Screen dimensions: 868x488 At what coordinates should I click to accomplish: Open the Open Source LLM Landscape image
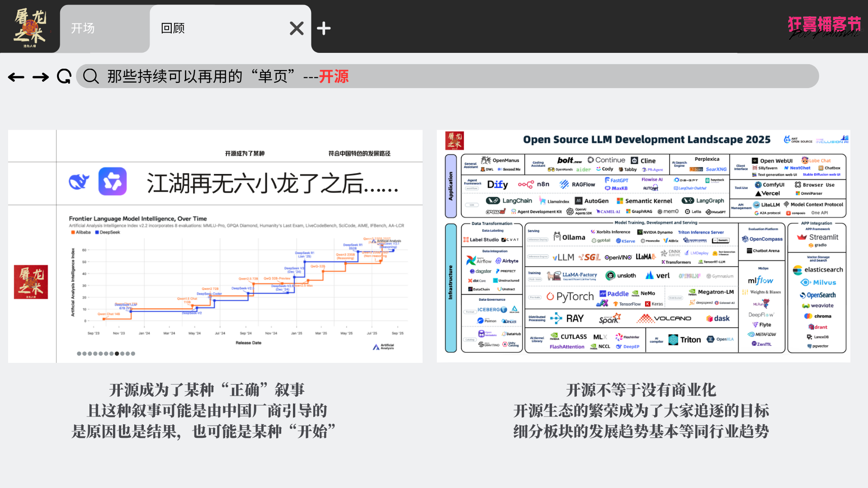coord(643,246)
